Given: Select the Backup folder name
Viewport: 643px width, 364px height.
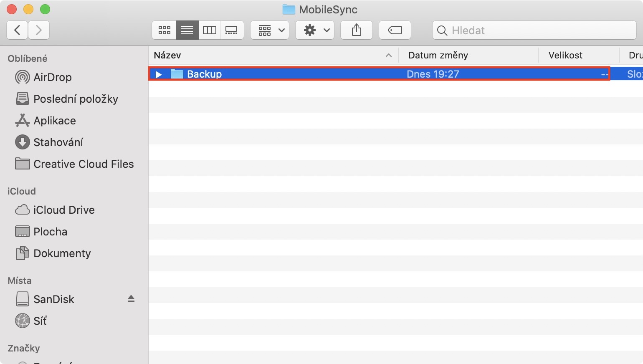Looking at the screenshot, I should pyautogui.click(x=204, y=74).
